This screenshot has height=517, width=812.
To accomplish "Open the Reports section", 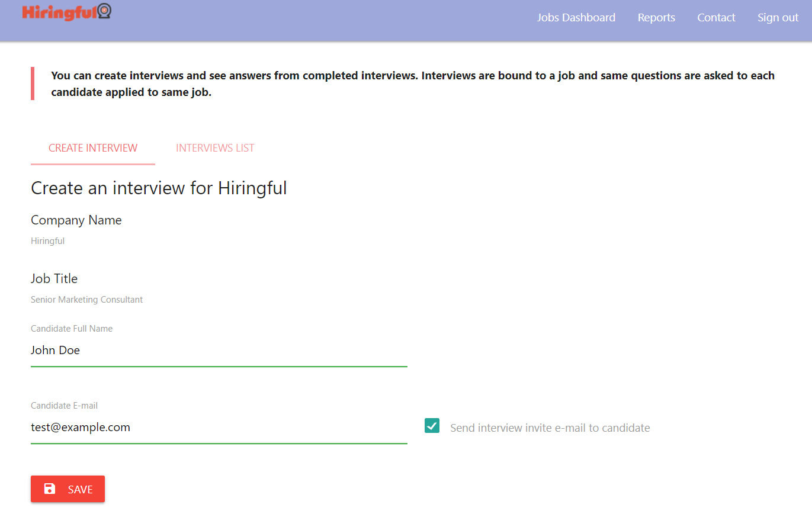I will [656, 17].
